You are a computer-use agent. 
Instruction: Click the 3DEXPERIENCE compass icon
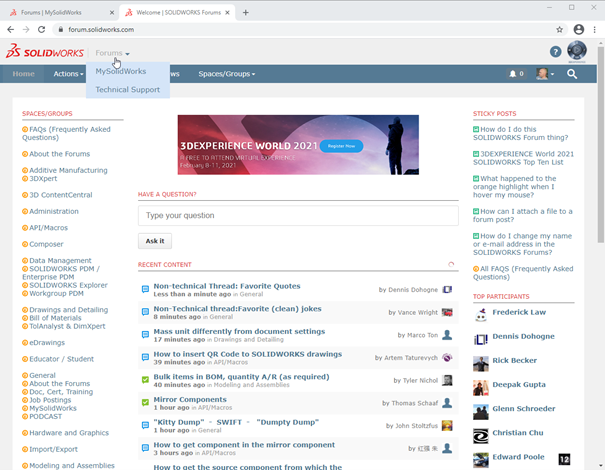coord(577,51)
